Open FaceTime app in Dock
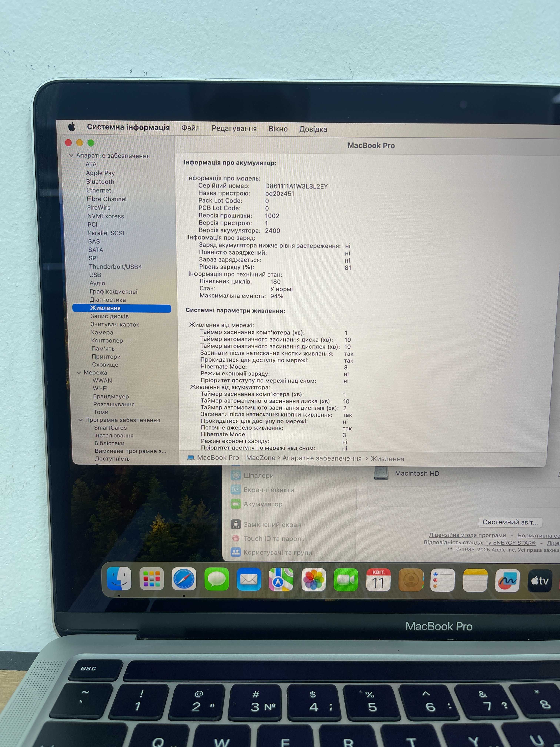The height and width of the screenshot is (747, 560). tap(346, 580)
